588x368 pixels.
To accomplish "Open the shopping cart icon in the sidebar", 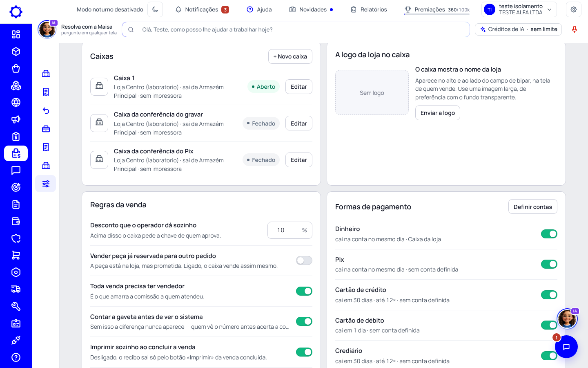I will coord(16,255).
